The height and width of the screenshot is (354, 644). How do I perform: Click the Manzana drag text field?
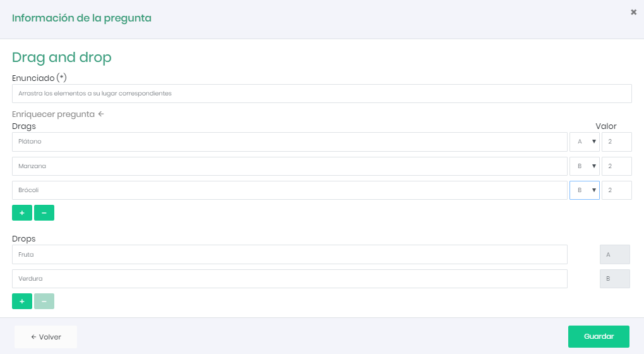(289, 166)
